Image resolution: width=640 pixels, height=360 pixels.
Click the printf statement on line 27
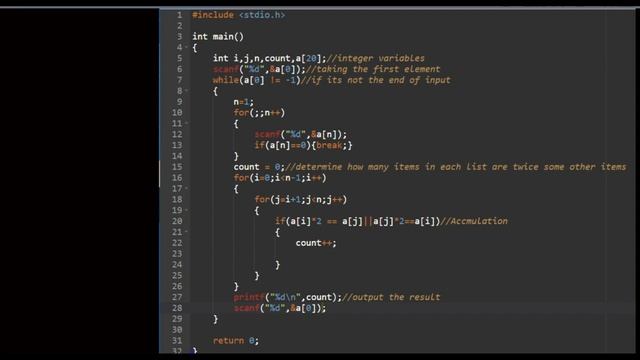288,297
